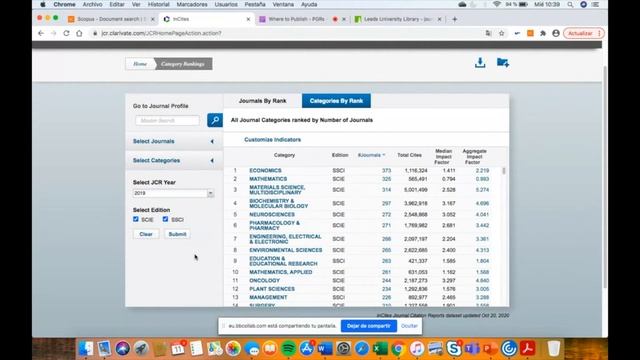Open Microsoft Word from the dock
Viewport: 640px width, 360px height.
pos(324,348)
